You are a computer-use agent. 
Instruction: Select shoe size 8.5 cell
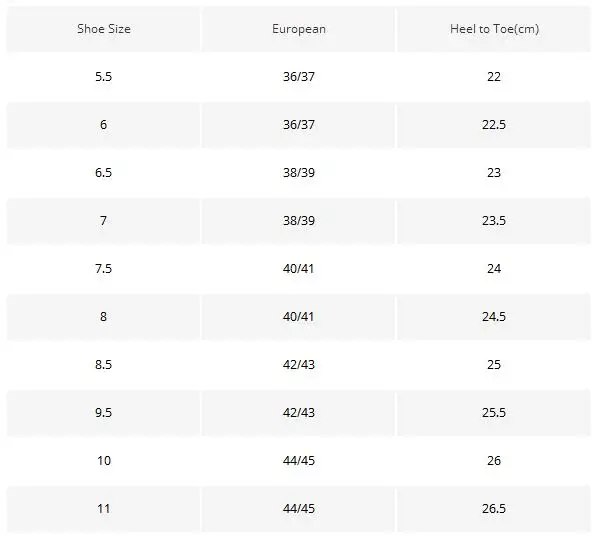104,365
